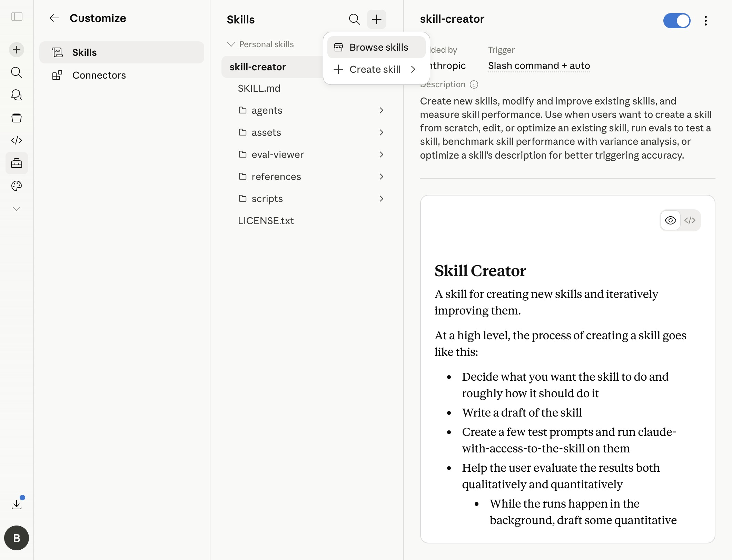This screenshot has height=560, width=732.
Task: Search skills with magnifier icon
Action: (354, 19)
